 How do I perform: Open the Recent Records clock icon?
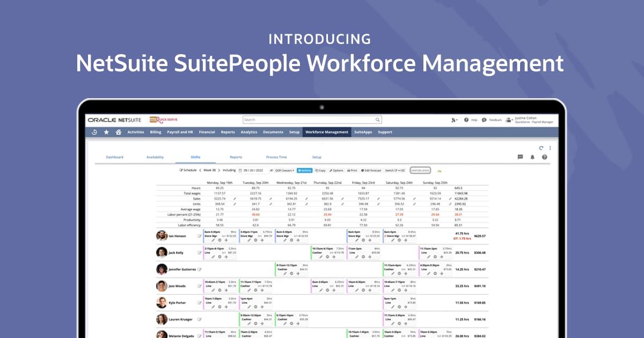[x=94, y=132]
